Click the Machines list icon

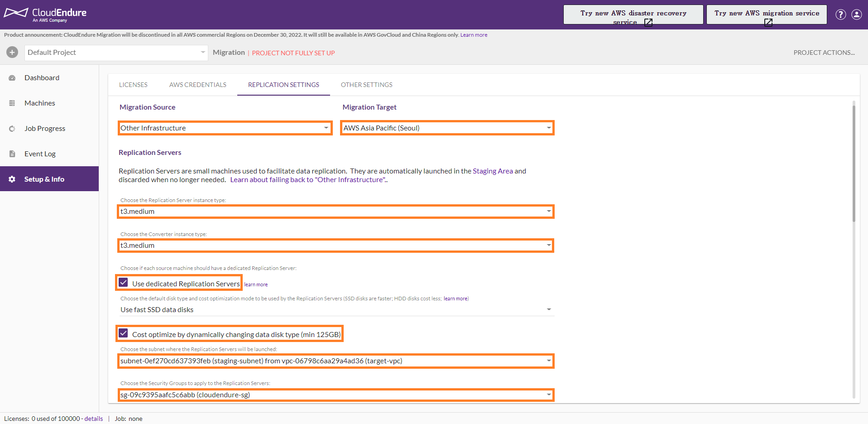12,103
